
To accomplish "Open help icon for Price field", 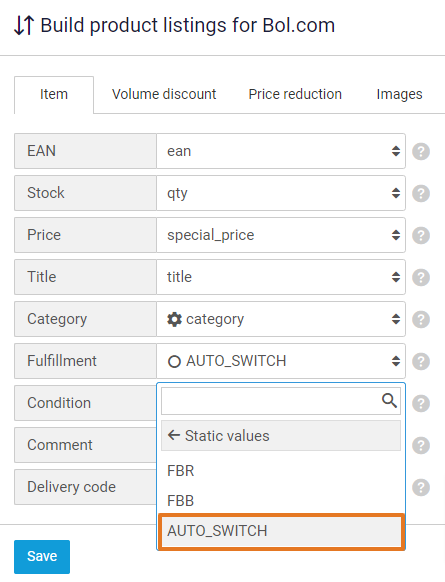I will [x=421, y=235].
